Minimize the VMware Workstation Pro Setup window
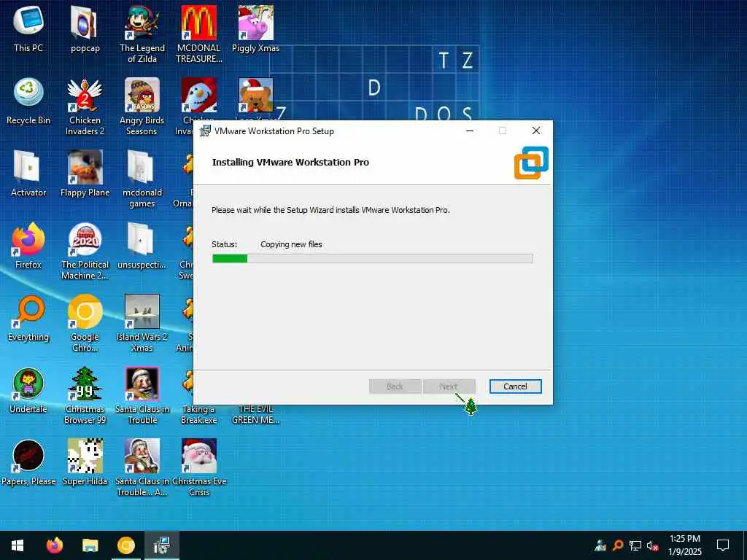 point(470,131)
